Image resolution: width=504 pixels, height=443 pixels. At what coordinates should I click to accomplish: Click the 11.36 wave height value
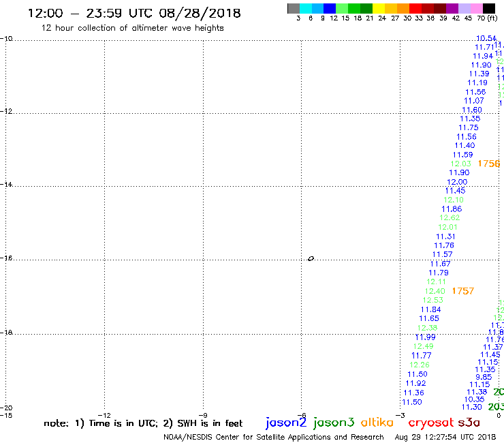(413, 393)
